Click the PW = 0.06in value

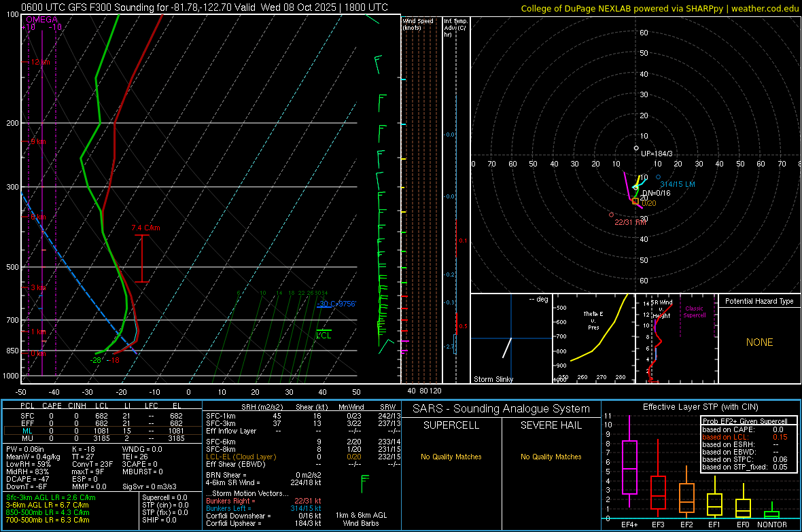pyautogui.click(x=25, y=449)
